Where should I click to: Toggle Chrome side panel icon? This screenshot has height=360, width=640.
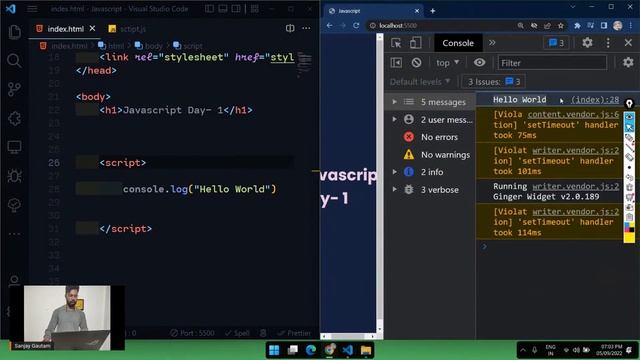pos(604,26)
